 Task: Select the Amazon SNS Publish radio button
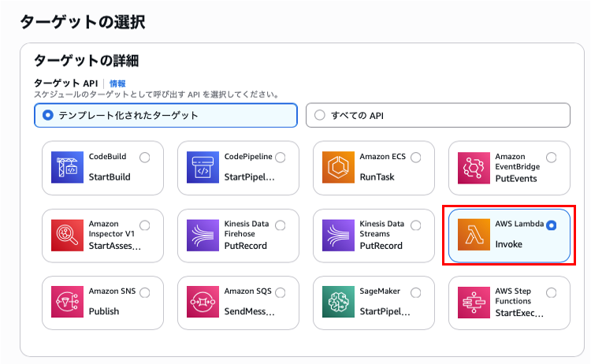pyautogui.click(x=145, y=292)
